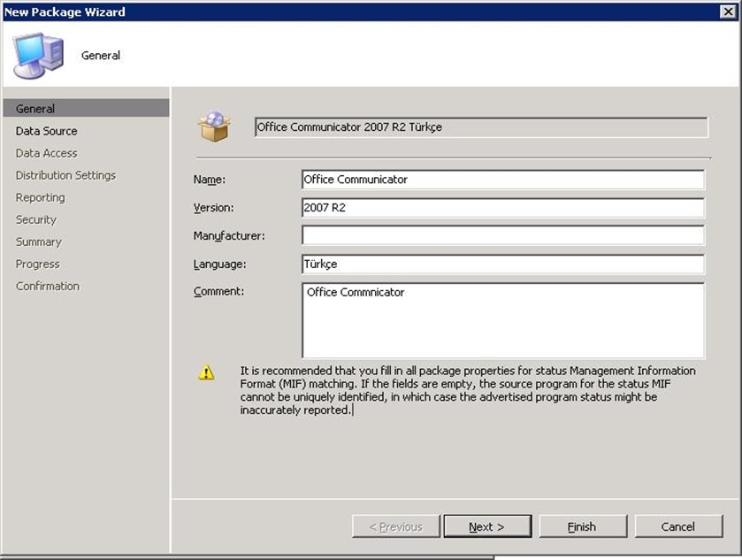Image resolution: width=742 pixels, height=560 pixels.
Task: Close the New Package Wizard window
Action: [730, 12]
